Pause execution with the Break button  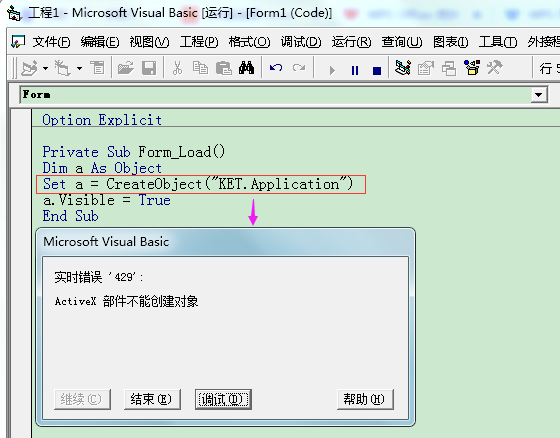coord(355,70)
